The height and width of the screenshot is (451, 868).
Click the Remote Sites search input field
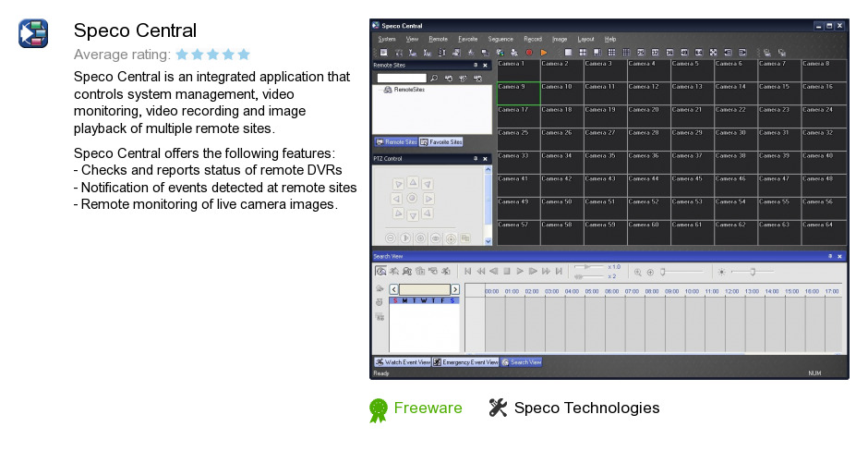tap(402, 79)
